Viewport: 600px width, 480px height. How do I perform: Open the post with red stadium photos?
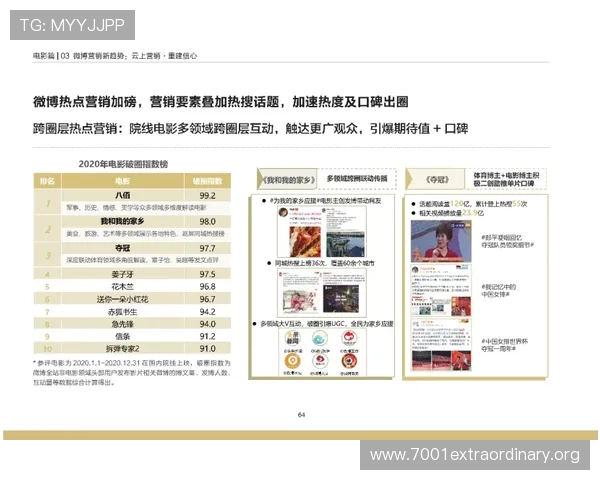(x=441, y=345)
